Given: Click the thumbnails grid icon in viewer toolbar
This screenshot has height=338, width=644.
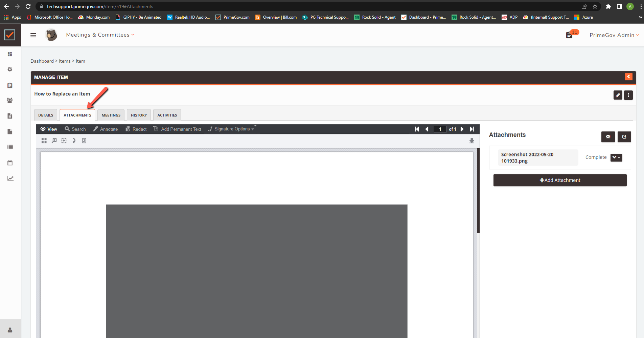Looking at the screenshot, I should (x=44, y=141).
